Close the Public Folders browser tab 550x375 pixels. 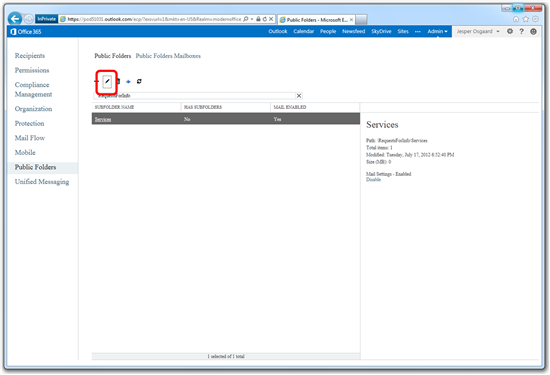(x=351, y=20)
